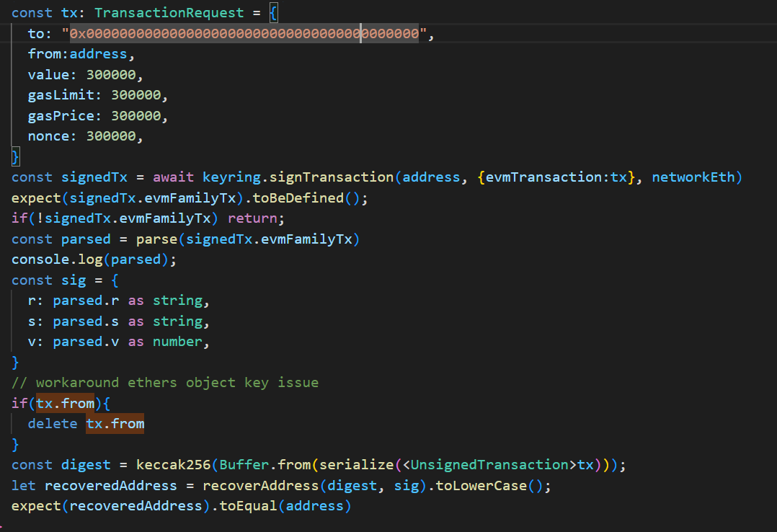The height and width of the screenshot is (532, 777).
Task: Click 'parsed.s as string' line
Action: coord(118,322)
